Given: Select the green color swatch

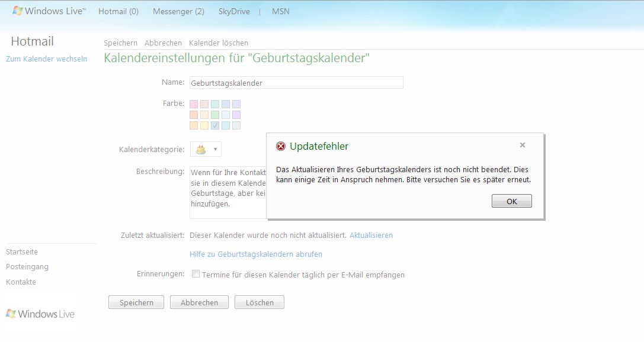Looking at the screenshot, I should (215, 115).
